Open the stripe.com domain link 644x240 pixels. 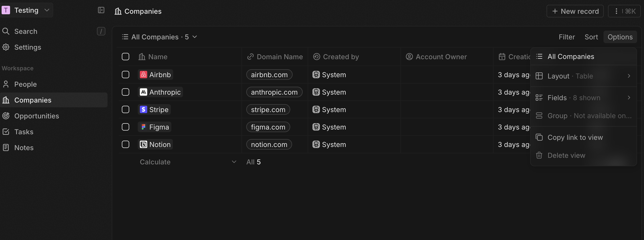point(268,109)
